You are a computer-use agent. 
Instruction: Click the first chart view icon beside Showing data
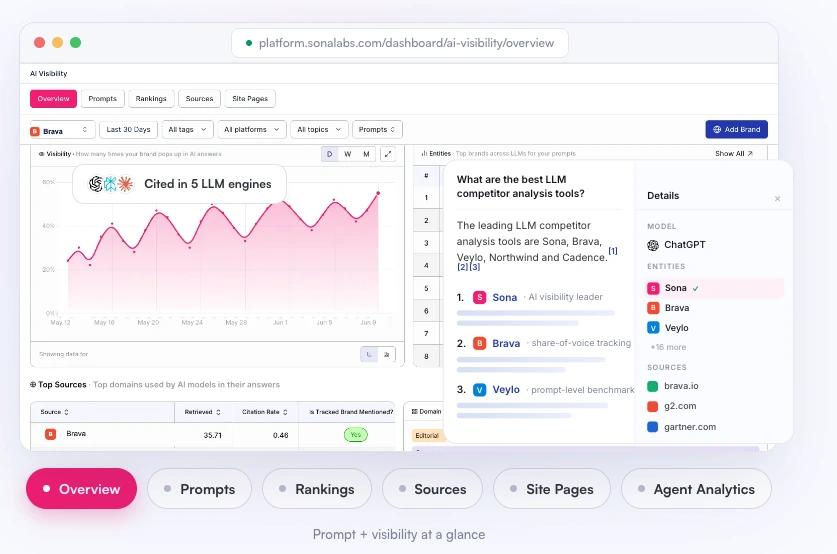click(369, 354)
